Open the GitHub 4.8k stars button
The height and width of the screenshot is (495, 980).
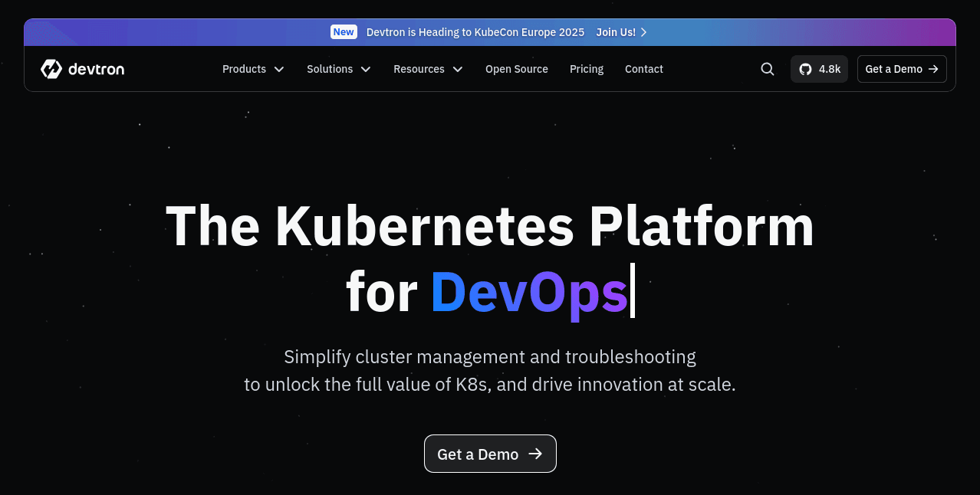819,69
